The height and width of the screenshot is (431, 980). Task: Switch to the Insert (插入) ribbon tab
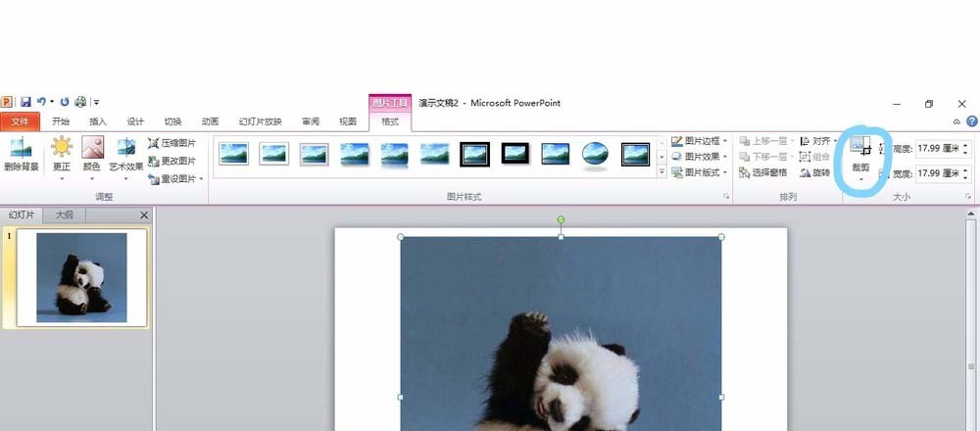tap(98, 121)
